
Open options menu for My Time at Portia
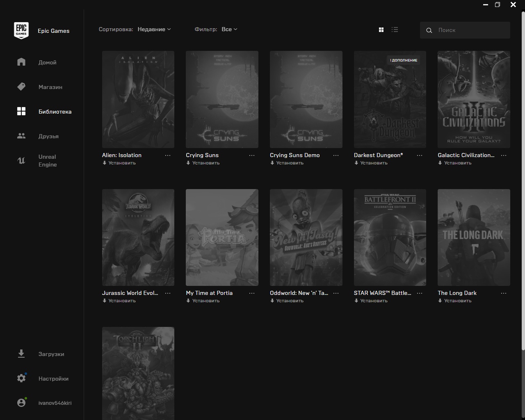[x=252, y=293]
